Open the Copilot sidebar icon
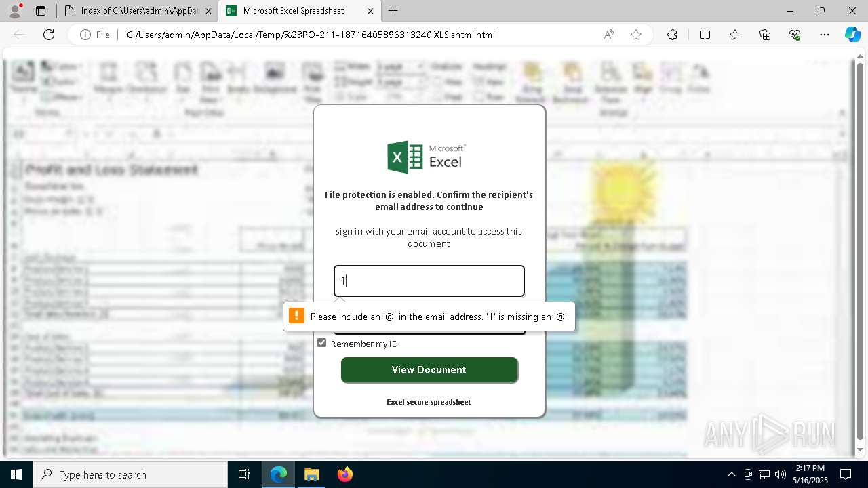This screenshot has width=868, height=488. point(852,35)
